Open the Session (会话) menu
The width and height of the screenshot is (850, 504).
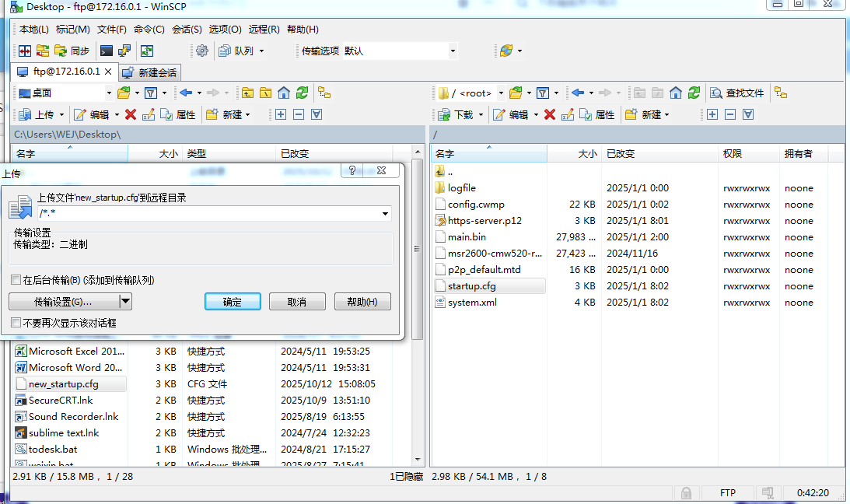(187, 30)
